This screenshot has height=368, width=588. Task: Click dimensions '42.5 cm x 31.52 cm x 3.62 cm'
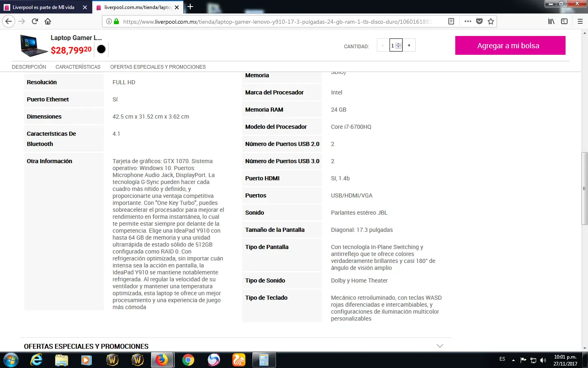coord(151,117)
